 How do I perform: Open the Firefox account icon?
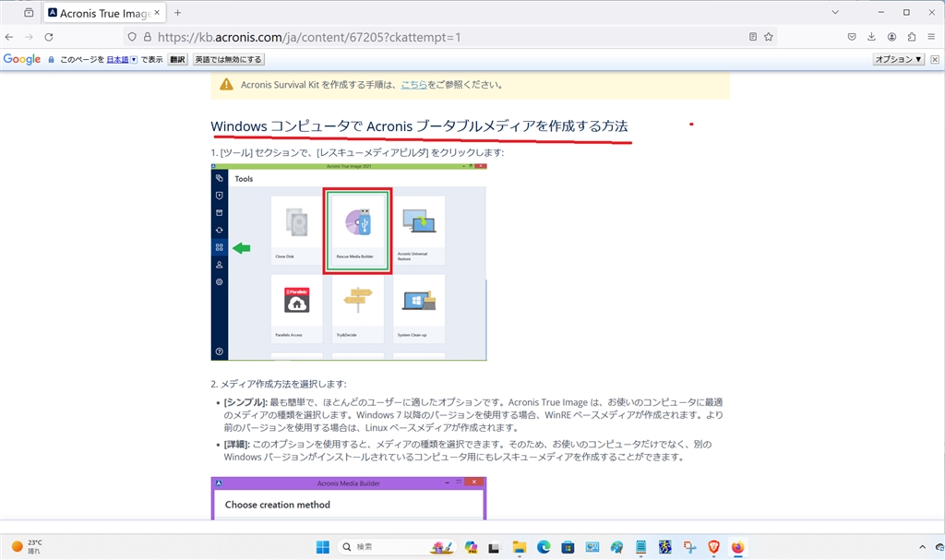tap(892, 37)
